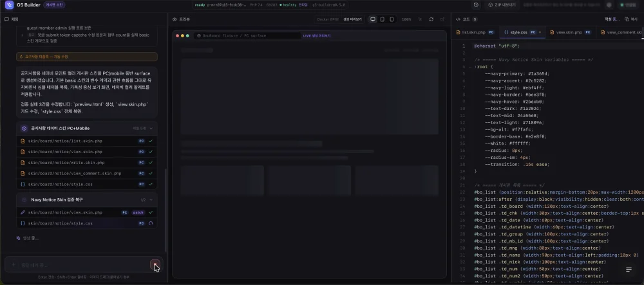Click the LIVE 생성 미리보기 label
The image size is (644, 285).
point(317,35)
